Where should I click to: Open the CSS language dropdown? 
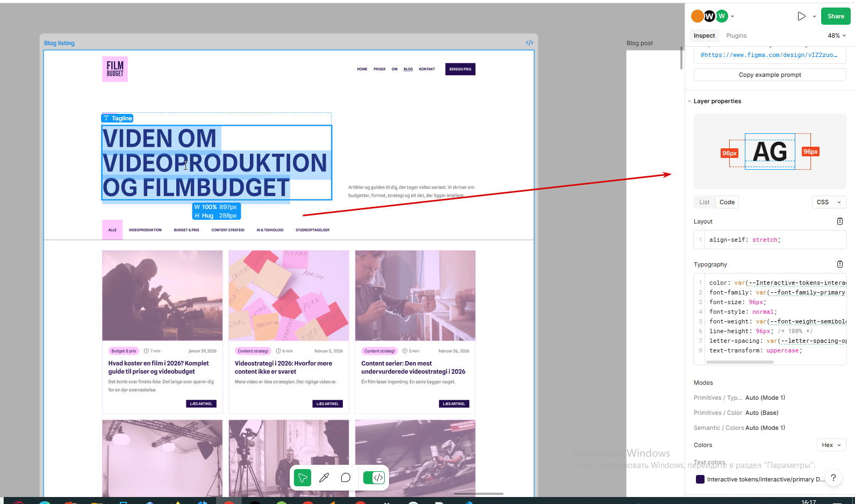pos(829,202)
